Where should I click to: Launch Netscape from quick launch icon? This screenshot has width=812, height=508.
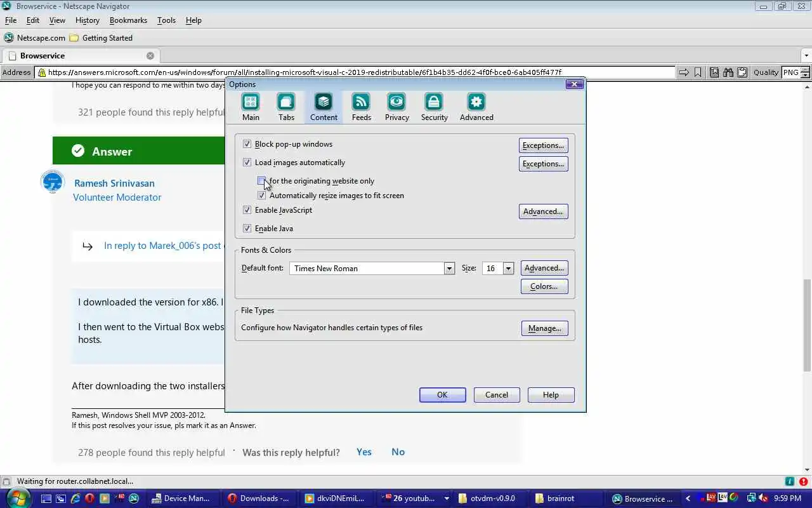pyautogui.click(x=134, y=498)
